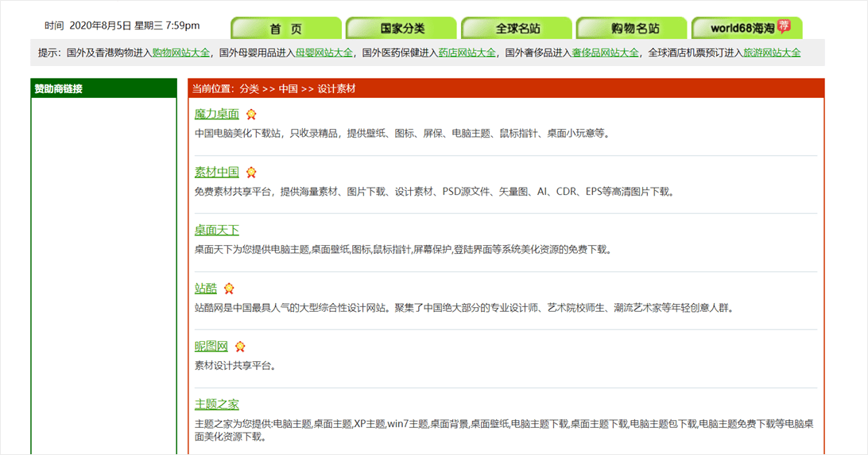Follow the 母婴网站大全 link

click(x=324, y=52)
